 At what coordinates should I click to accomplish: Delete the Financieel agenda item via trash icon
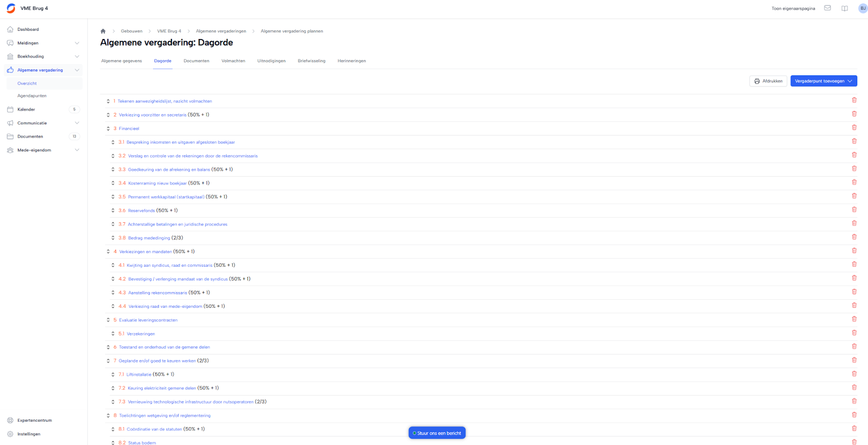coord(854,127)
